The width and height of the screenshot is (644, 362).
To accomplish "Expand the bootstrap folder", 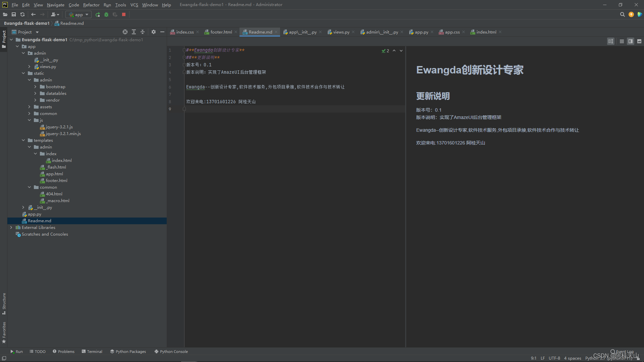I will point(36,86).
